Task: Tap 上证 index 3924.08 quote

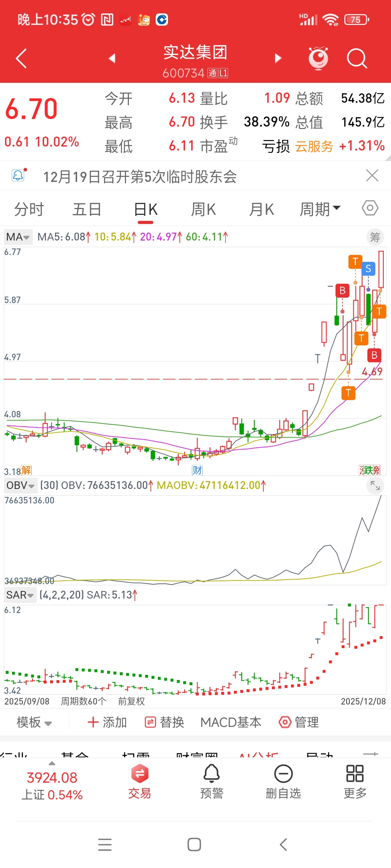Action: point(52,786)
